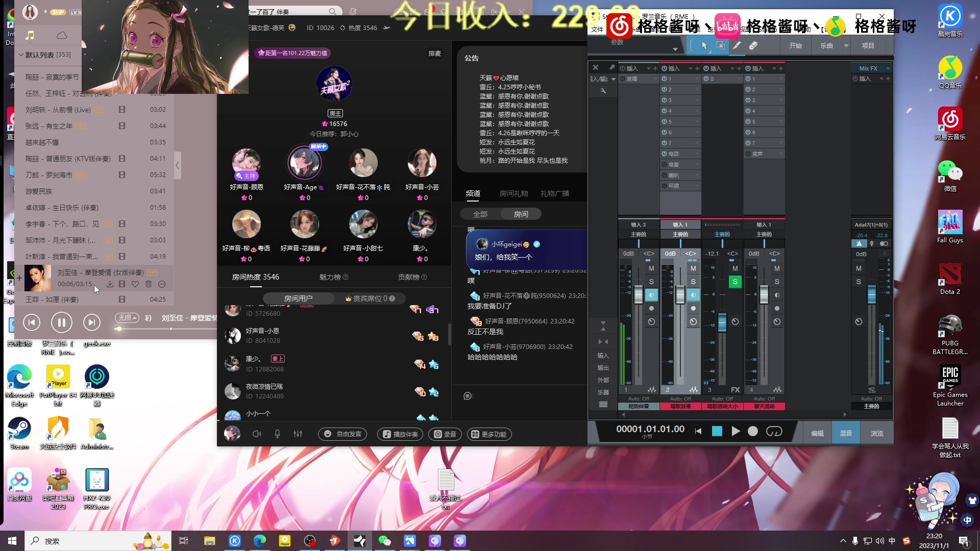Open dropdown for the 环绕 insert slot
This screenshot has height=551, width=980.
click(x=697, y=186)
